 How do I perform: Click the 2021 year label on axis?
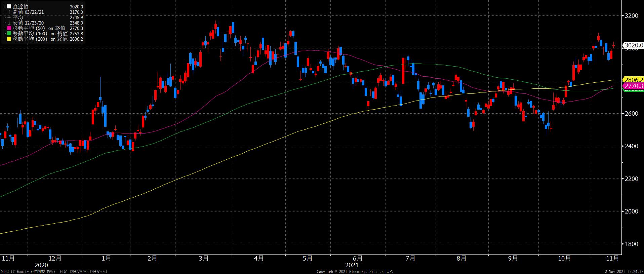[352, 265]
